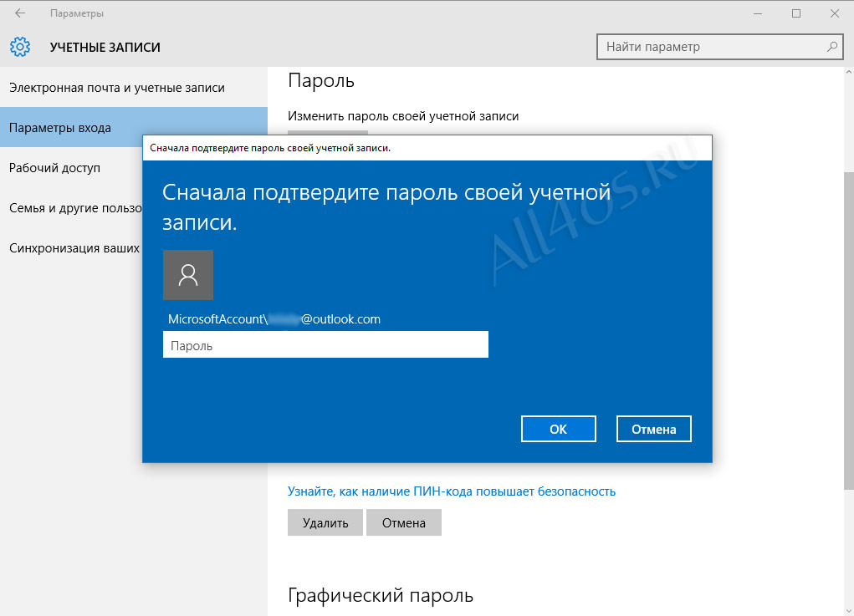This screenshot has height=616, width=854.
Task: Click Отмена next to Удалить
Action: click(404, 522)
